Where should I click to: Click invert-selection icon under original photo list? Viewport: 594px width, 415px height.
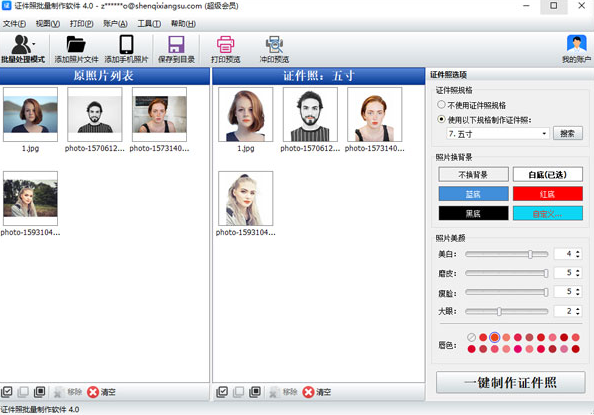(x=39, y=392)
